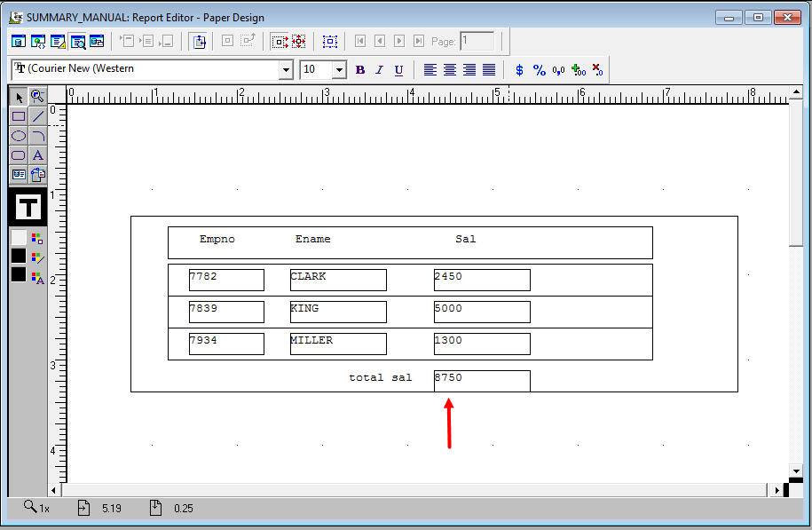Viewport: 812px width, 530px height.
Task: Select the Text tool
Action: point(37,155)
